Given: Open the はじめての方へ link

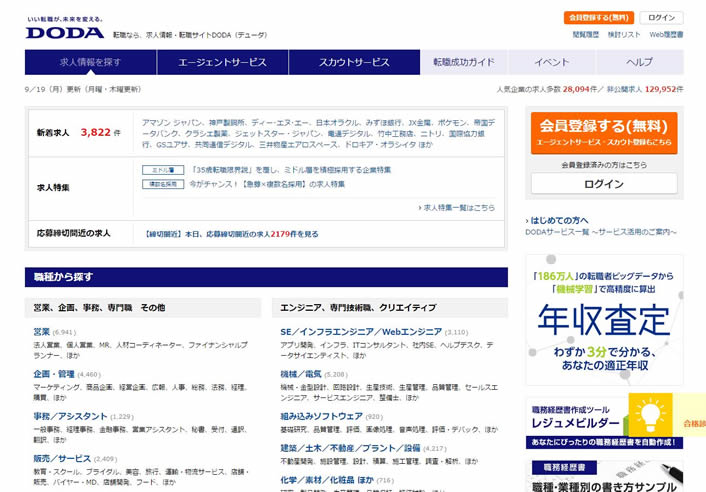Looking at the screenshot, I should tap(557, 220).
